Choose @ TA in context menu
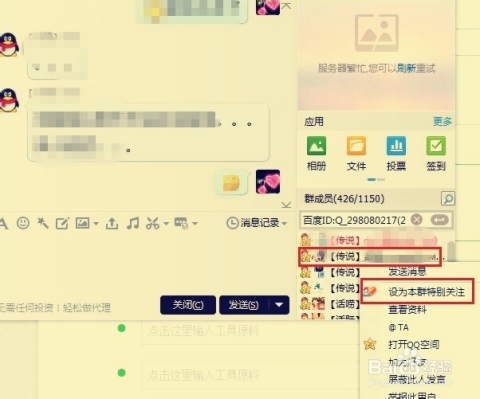480x399 pixels. (x=398, y=327)
